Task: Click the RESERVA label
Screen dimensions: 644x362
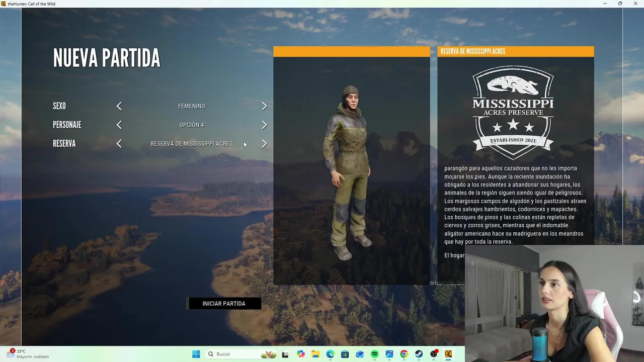Action: [64, 144]
